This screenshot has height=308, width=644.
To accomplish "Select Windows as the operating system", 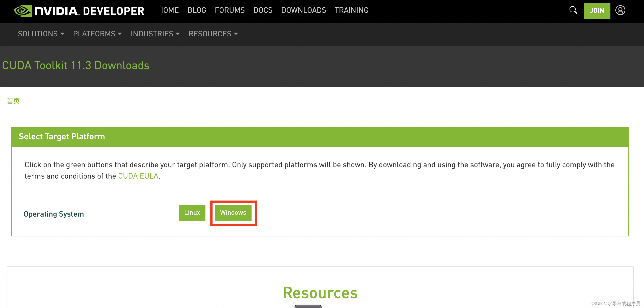I will [233, 213].
